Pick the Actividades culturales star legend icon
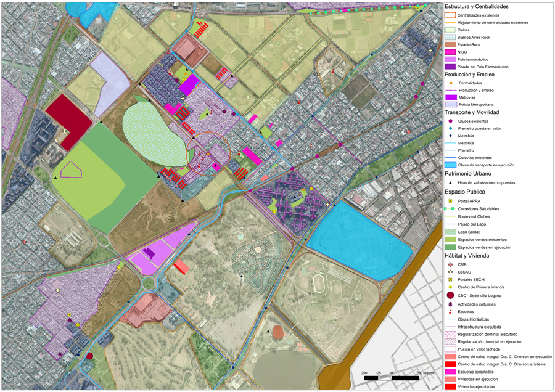 [450, 304]
